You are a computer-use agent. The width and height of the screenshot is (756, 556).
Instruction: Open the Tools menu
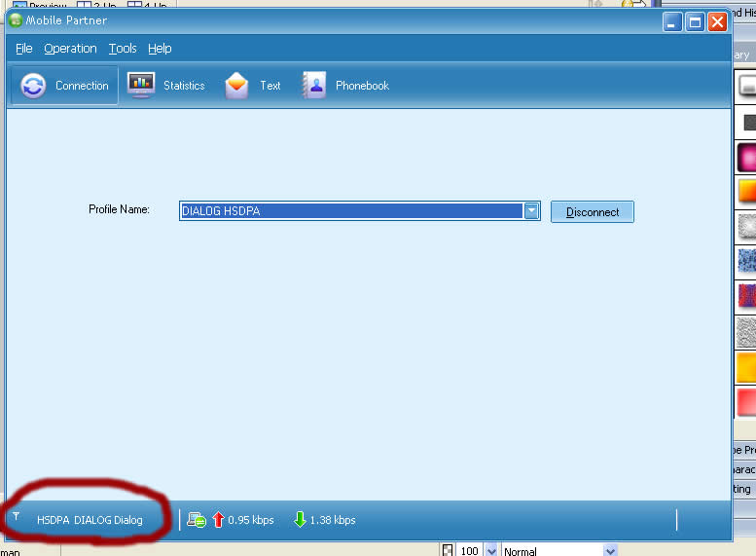tap(123, 49)
